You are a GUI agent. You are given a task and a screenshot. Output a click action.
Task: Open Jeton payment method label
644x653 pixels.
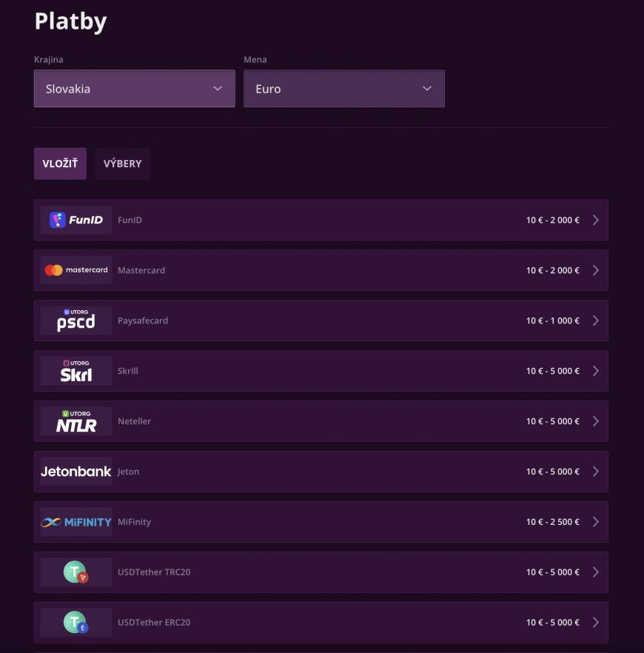[x=128, y=472]
